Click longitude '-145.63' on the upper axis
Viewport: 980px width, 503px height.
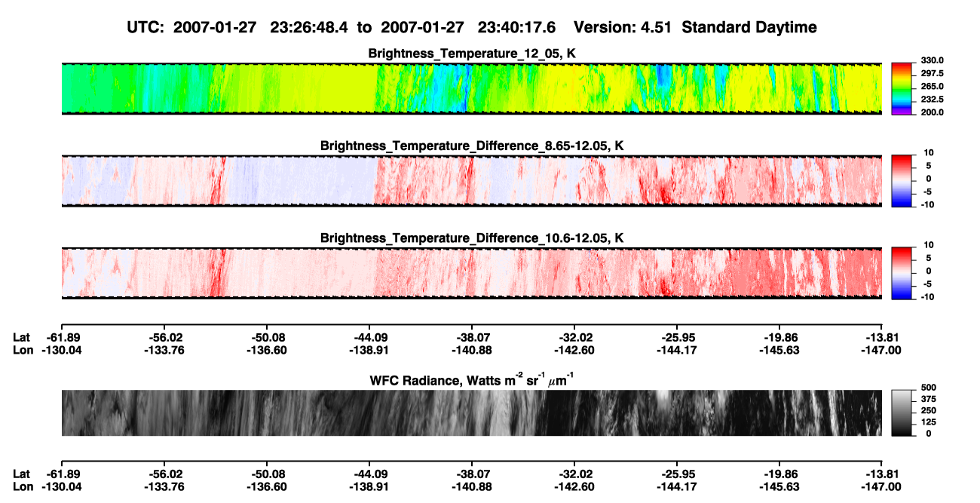pos(779,350)
